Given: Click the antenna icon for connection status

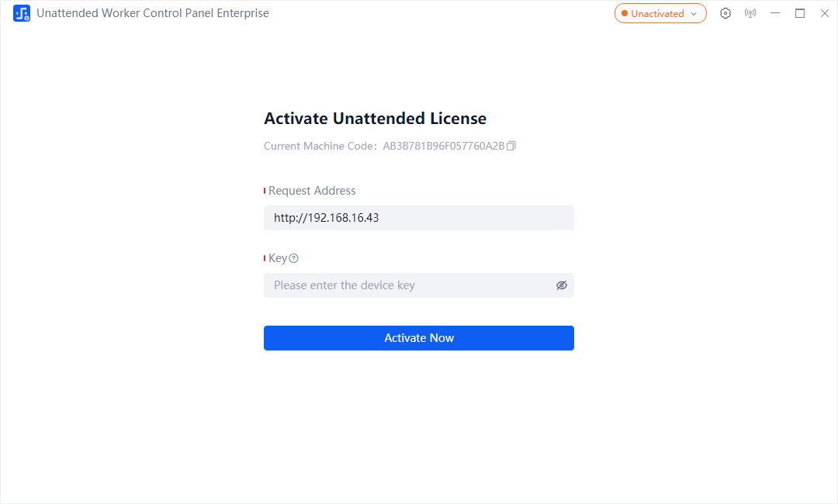Looking at the screenshot, I should (750, 13).
